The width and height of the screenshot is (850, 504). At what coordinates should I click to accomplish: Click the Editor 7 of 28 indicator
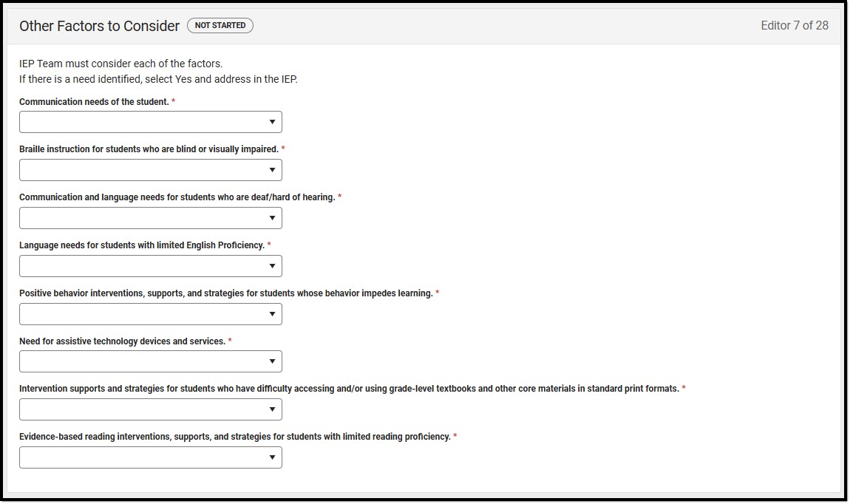(x=794, y=25)
